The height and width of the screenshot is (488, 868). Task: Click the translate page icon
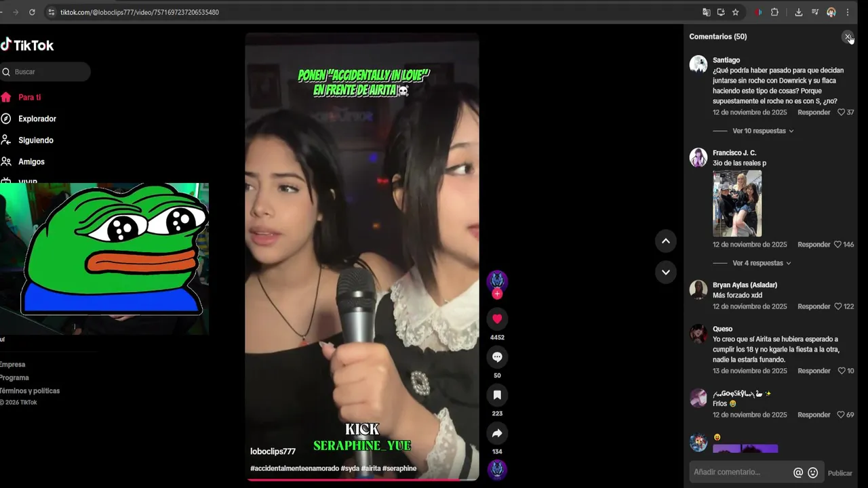pyautogui.click(x=707, y=12)
